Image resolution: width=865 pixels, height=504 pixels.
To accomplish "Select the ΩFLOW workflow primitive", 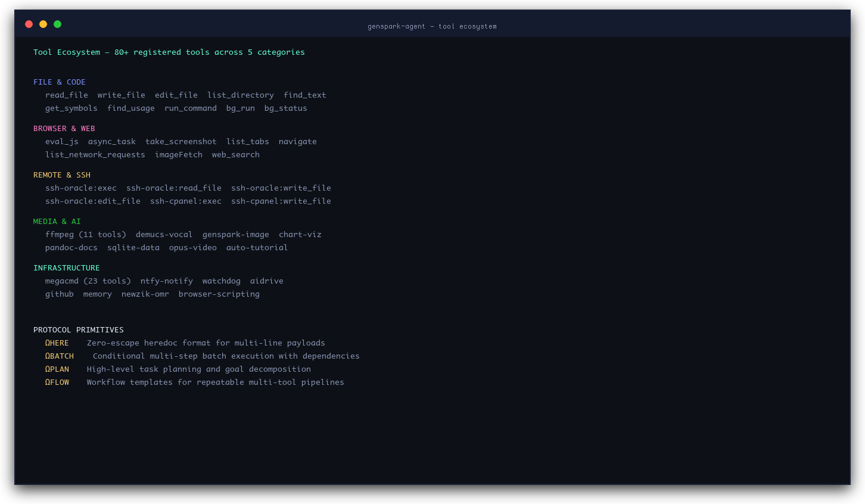I will point(57,382).
